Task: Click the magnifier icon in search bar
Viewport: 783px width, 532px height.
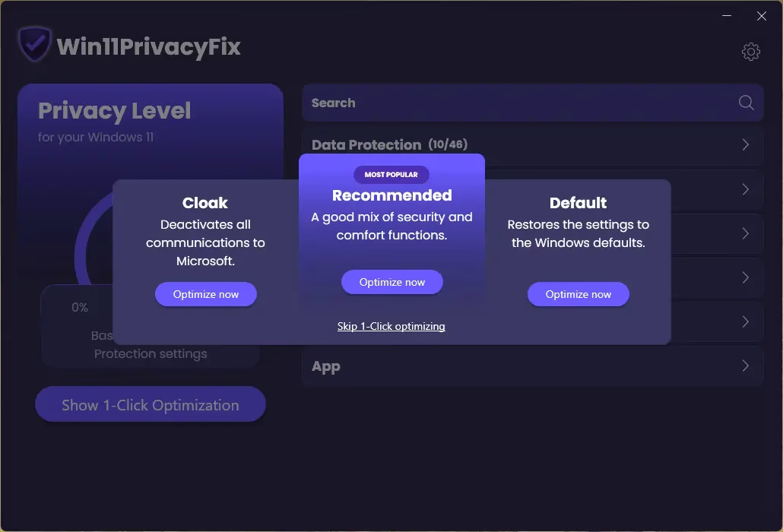Action: (x=746, y=103)
